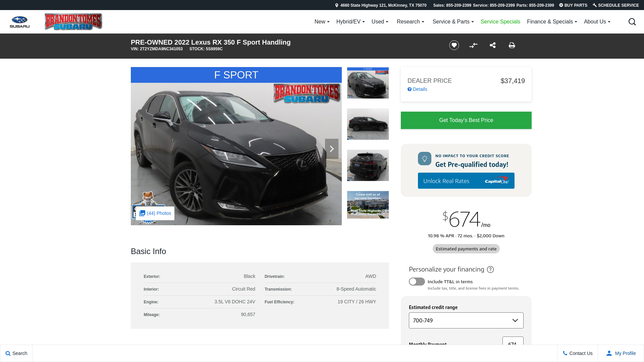The image size is (644, 362).
Task: Click Unlock Real Rates button
Action: point(466,181)
